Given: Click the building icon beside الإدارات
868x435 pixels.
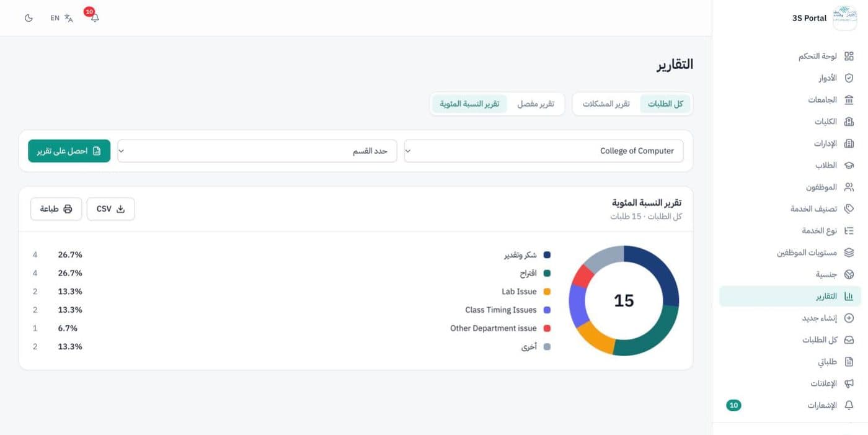Looking at the screenshot, I should pos(849,143).
